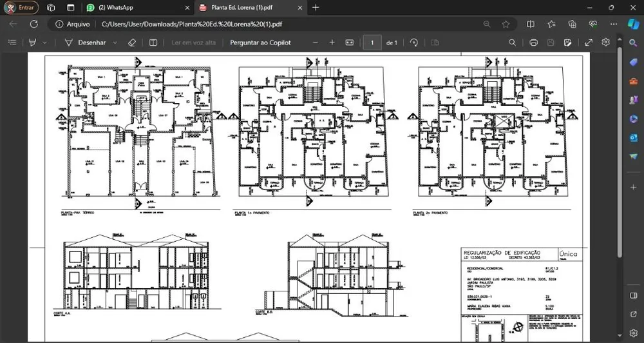Print the PDF document

coord(533,43)
